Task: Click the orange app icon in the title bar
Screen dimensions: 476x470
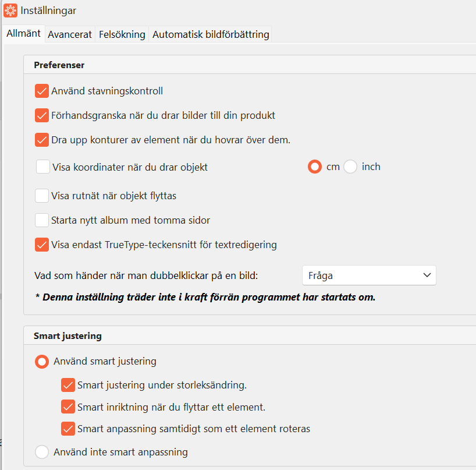Action: coord(9,10)
